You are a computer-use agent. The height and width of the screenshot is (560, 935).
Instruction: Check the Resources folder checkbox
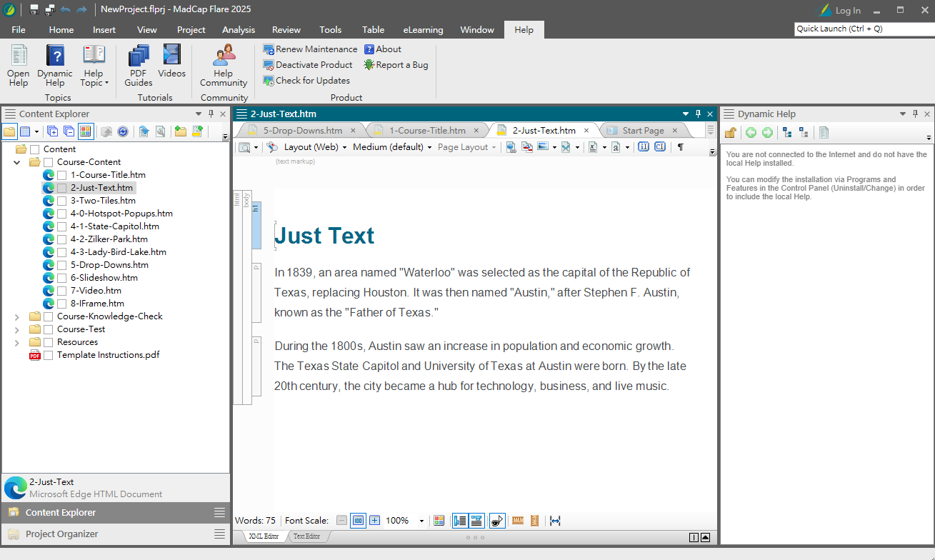[49, 342]
